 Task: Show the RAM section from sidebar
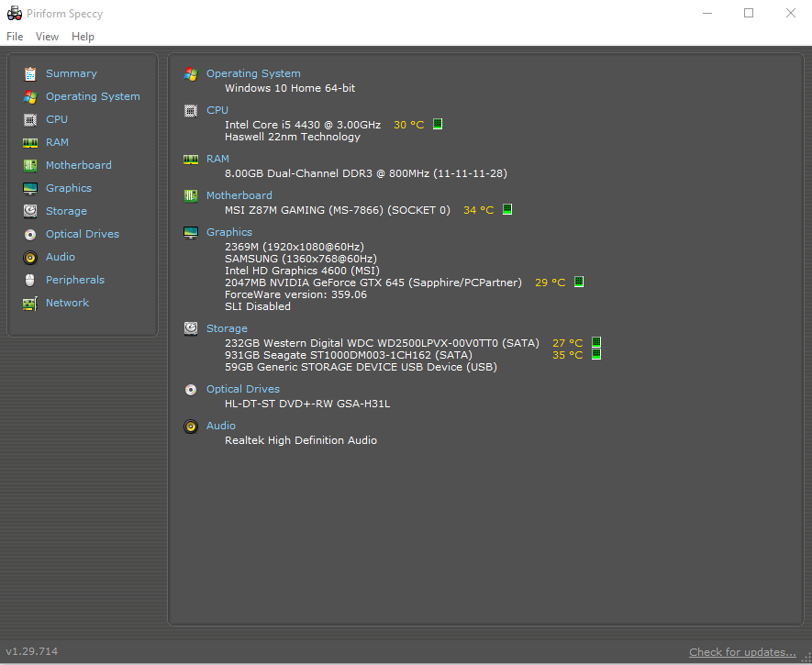point(57,142)
